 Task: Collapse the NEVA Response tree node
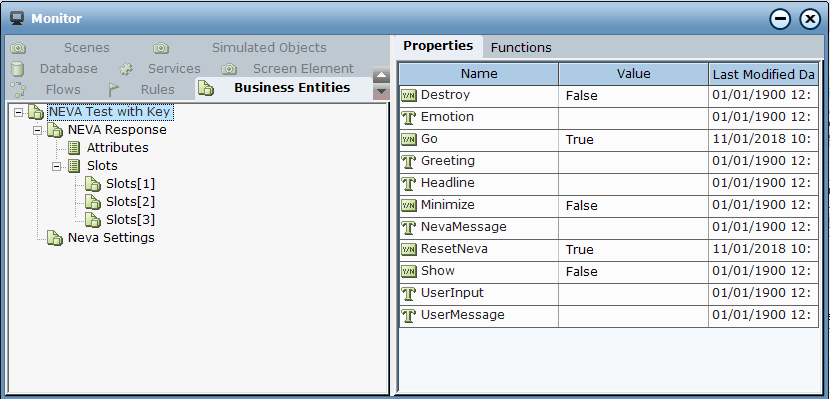pos(38,130)
